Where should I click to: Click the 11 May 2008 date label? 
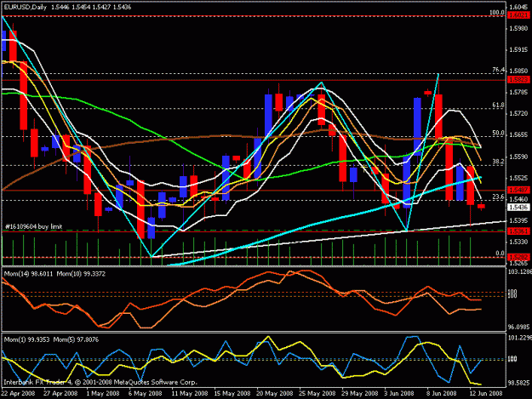point(190,394)
